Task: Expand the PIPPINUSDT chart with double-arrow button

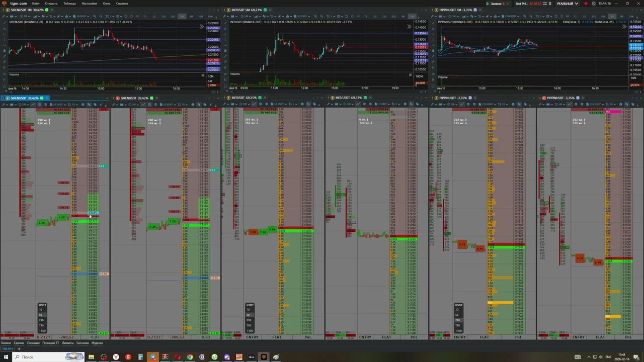Action: tap(624, 27)
